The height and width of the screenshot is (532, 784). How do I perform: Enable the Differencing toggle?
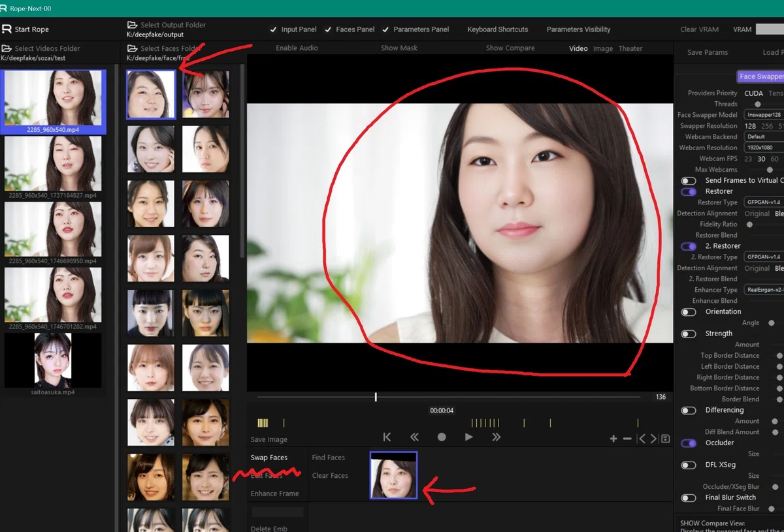[x=689, y=410]
